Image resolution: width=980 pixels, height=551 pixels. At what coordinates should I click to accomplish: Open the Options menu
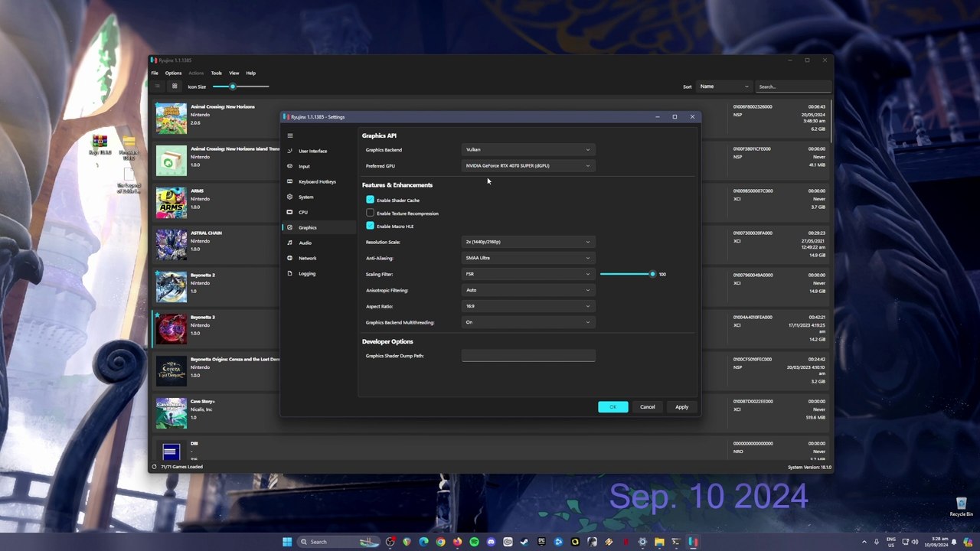point(173,73)
